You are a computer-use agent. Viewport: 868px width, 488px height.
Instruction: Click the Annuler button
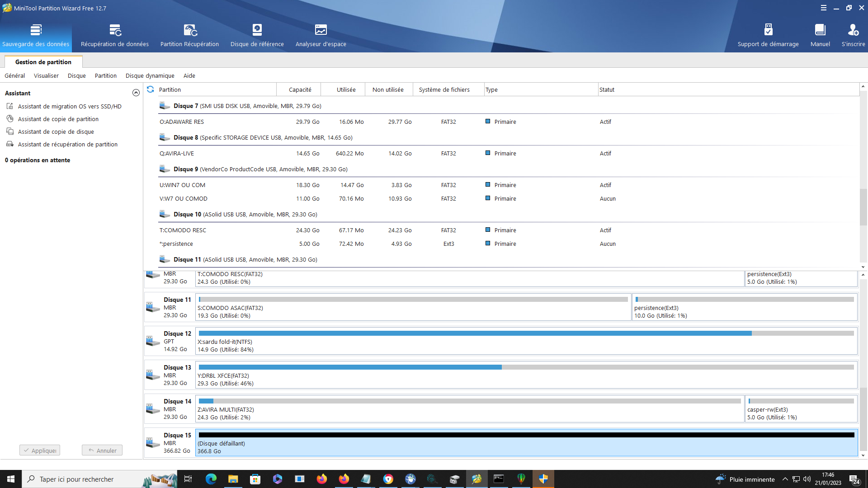[x=102, y=450]
